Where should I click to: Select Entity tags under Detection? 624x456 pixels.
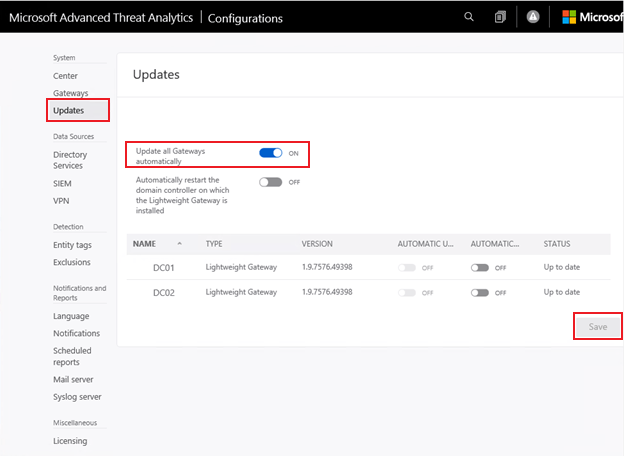click(x=72, y=245)
